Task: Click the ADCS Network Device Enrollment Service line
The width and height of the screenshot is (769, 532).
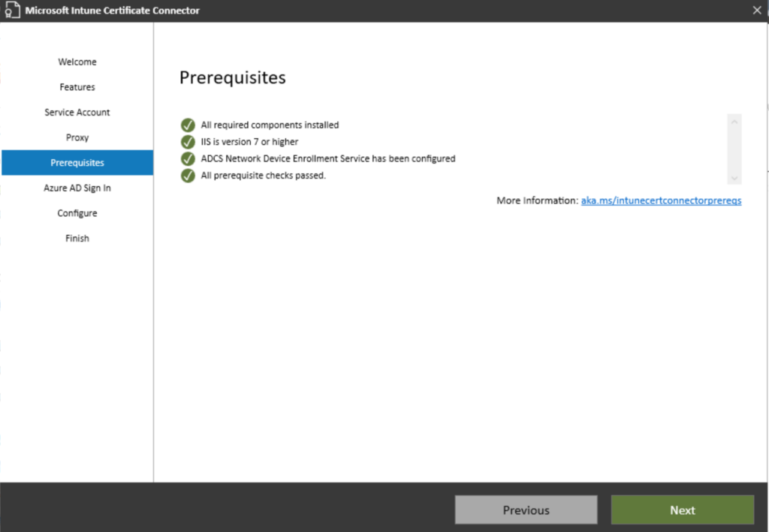Action: [328, 159]
